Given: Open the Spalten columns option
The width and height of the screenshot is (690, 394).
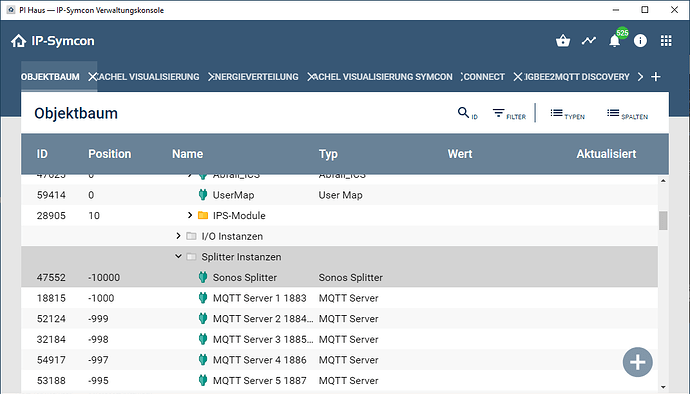Looking at the screenshot, I should [x=627, y=114].
